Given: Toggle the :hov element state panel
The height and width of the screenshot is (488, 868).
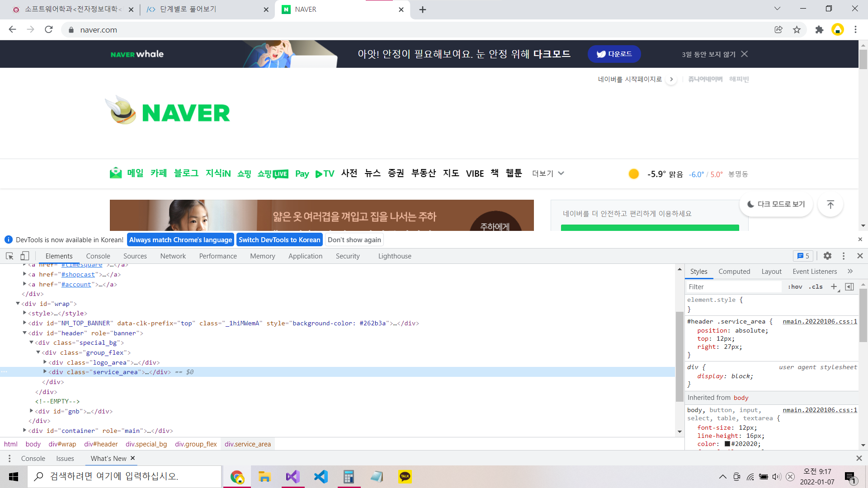Looking at the screenshot, I should click(795, 286).
